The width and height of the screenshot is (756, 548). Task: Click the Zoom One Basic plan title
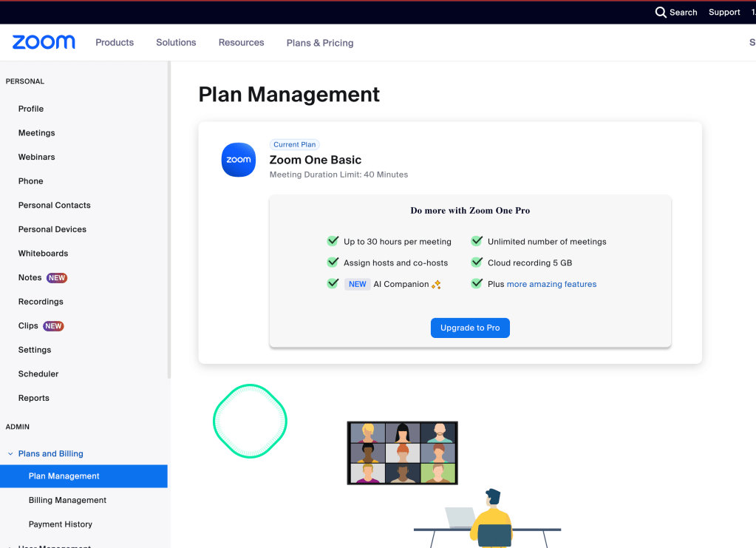tap(316, 160)
